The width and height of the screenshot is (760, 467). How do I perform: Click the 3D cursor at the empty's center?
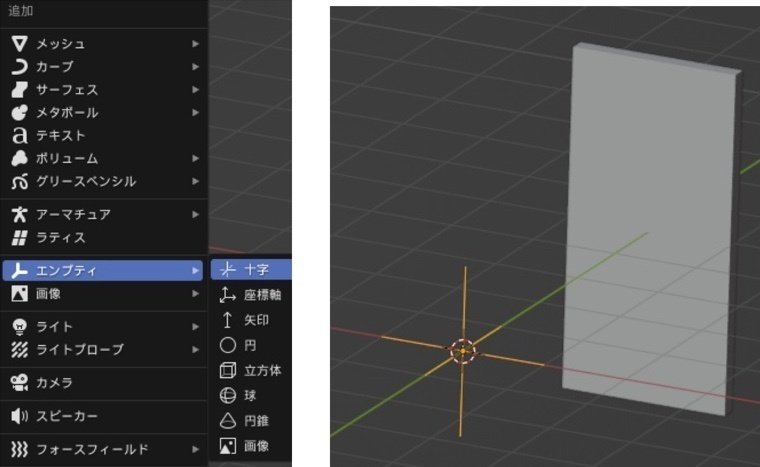click(x=463, y=351)
